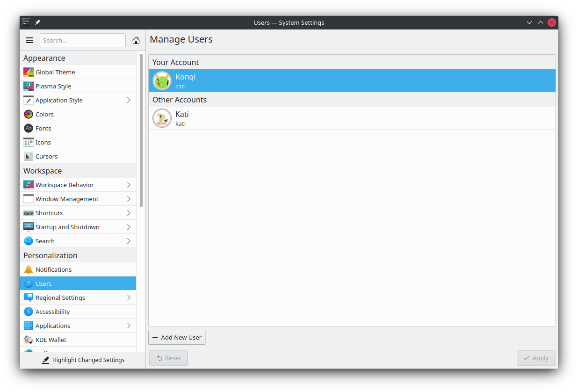This screenshot has height=392, width=578.
Task: Click the home icon beside search
Action: [x=136, y=40]
